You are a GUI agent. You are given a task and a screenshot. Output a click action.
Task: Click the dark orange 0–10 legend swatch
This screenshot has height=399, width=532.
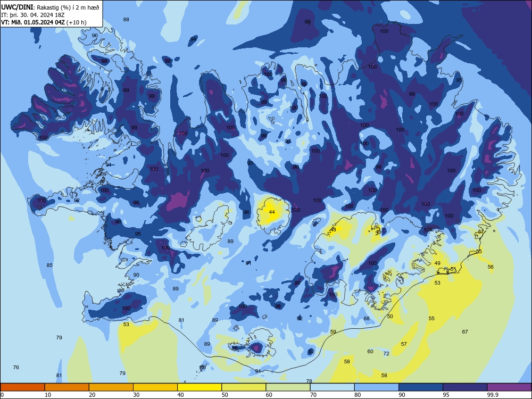pos(22,387)
